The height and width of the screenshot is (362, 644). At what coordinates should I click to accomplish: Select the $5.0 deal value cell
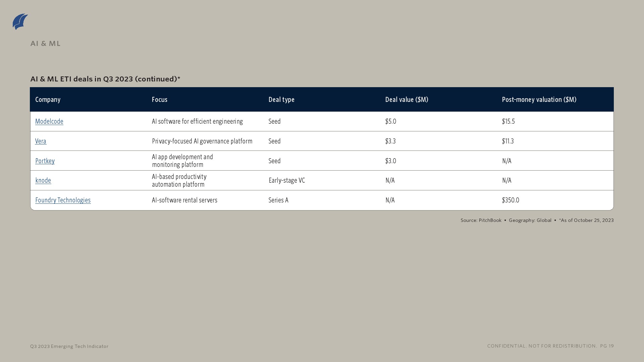[391, 121]
